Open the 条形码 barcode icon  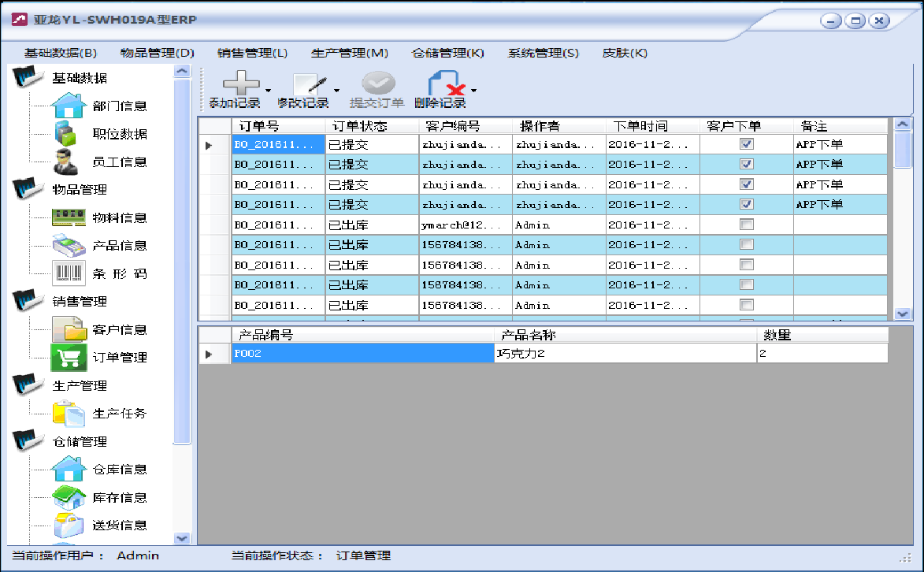click(69, 273)
